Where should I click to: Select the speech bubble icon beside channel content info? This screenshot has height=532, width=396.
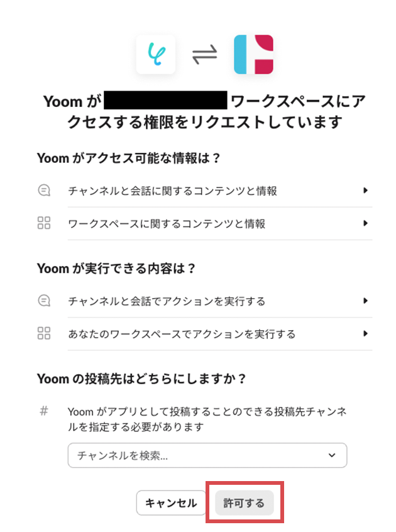(43, 192)
